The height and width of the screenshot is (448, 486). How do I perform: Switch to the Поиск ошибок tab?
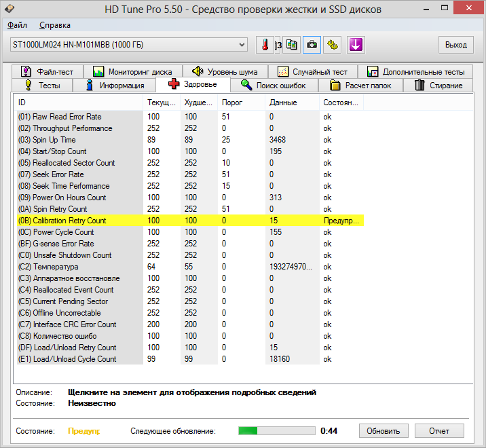[274, 86]
